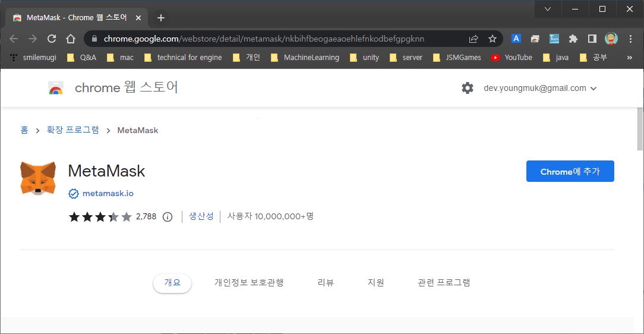The height and width of the screenshot is (334, 644).
Task: Click the MetaMask fox logo
Action: [x=38, y=178]
